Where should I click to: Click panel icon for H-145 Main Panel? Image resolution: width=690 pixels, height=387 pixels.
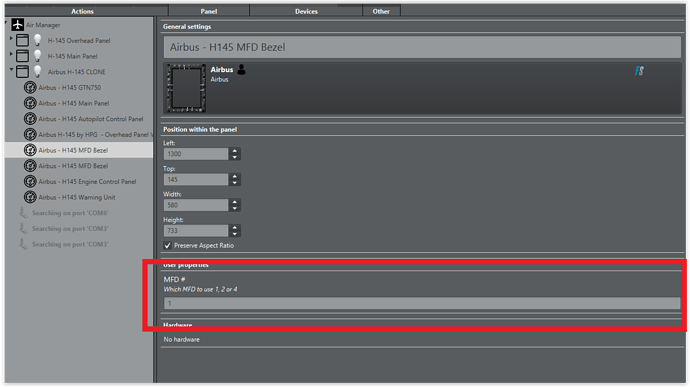(x=22, y=56)
